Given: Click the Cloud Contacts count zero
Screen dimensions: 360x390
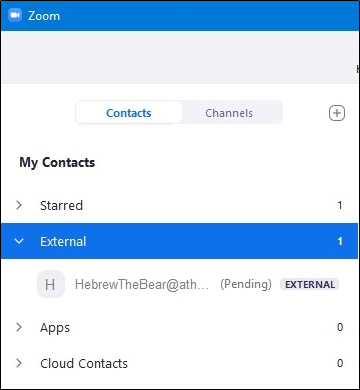Looking at the screenshot, I should pos(340,363).
